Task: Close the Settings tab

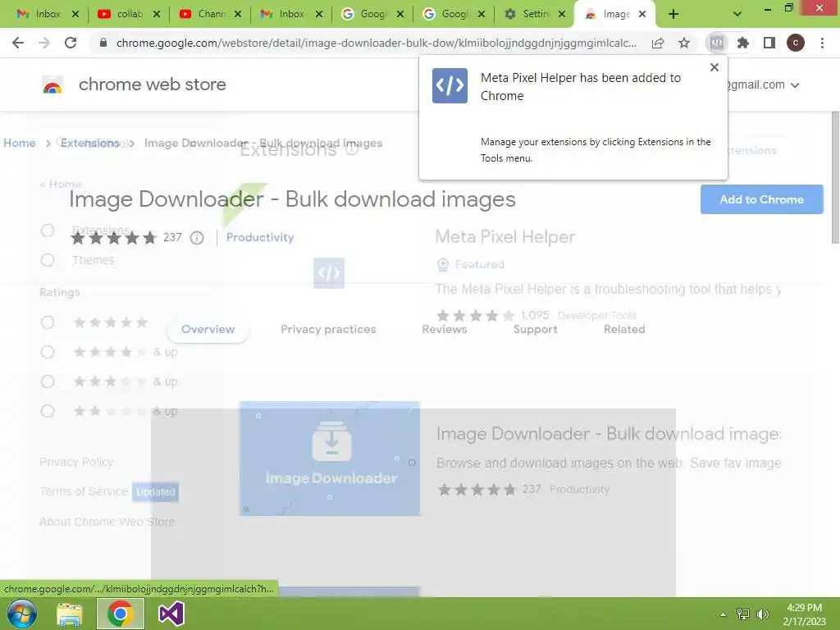Action: [562, 14]
